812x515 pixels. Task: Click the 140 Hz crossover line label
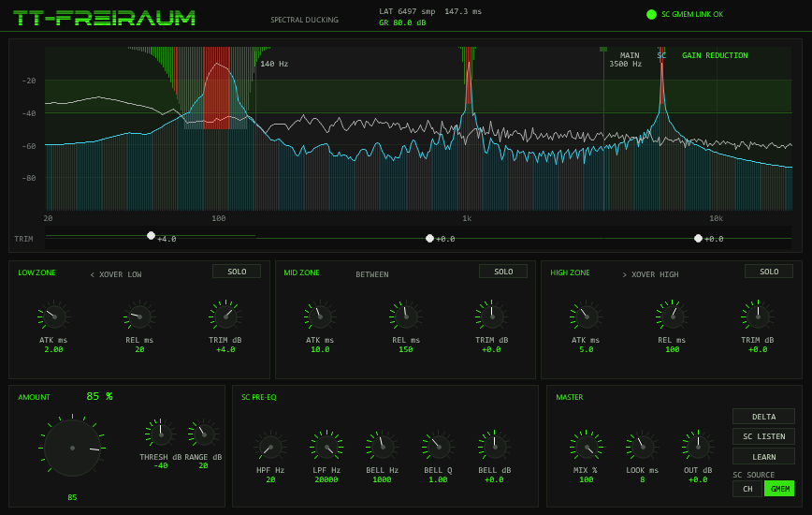pos(274,64)
